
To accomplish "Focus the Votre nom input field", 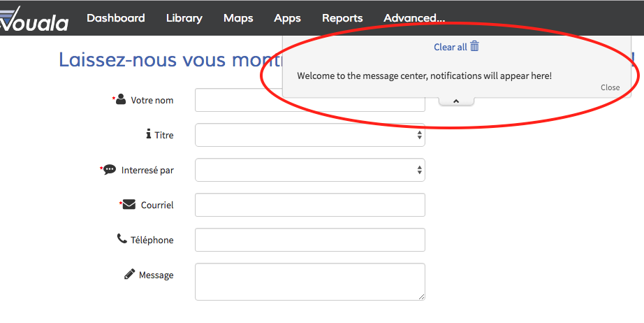I will 309,100.
